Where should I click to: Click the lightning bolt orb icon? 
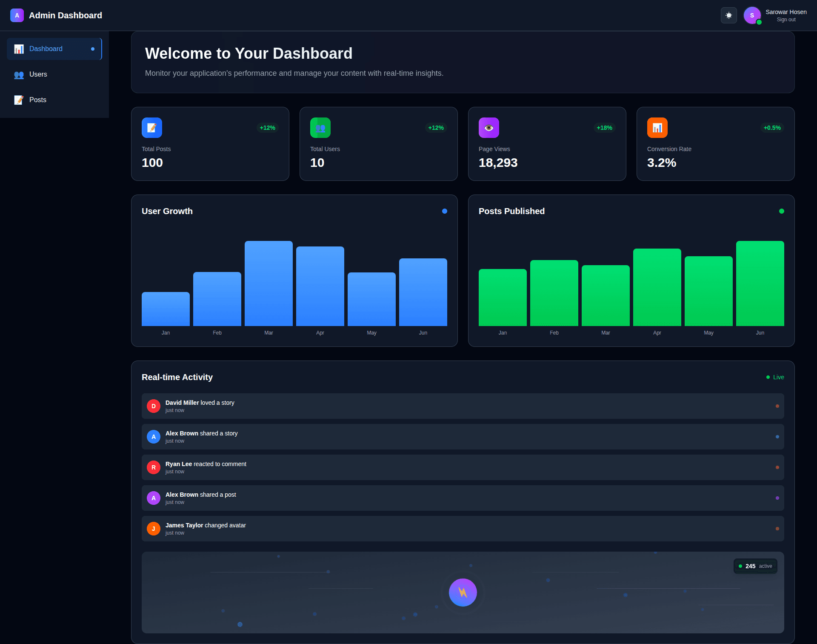pos(463,592)
